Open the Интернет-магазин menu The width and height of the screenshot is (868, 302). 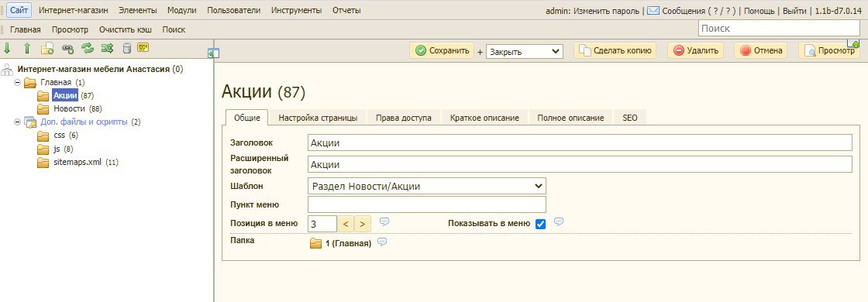[x=74, y=11]
